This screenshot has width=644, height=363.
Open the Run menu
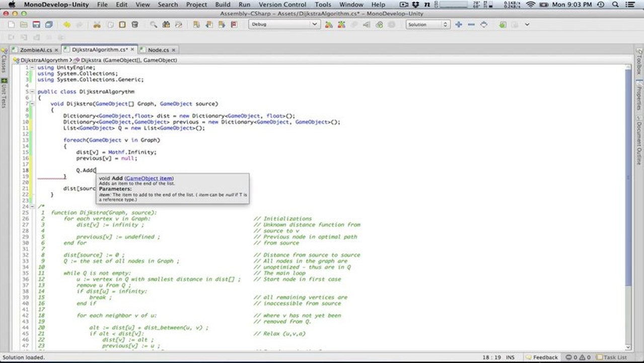tap(244, 5)
